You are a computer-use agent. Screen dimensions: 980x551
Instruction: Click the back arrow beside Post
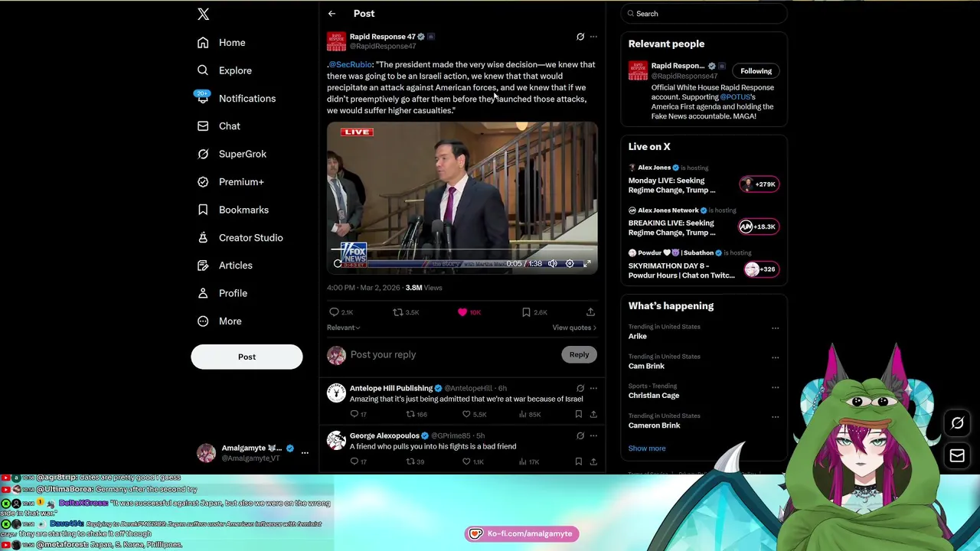(x=332, y=14)
